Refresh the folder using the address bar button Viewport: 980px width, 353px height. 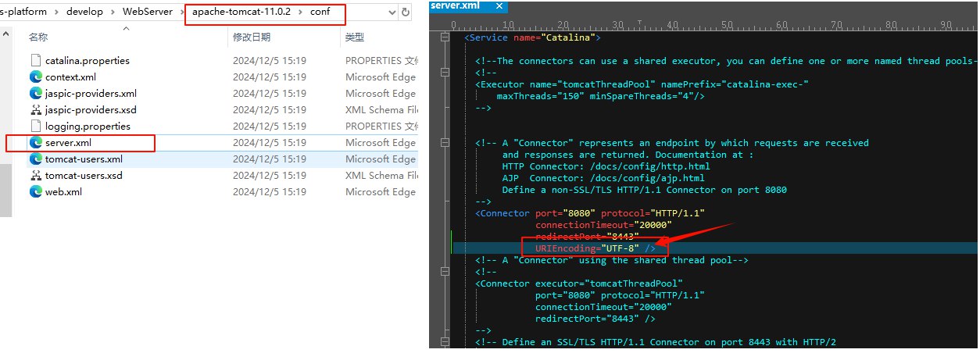pyautogui.click(x=406, y=12)
